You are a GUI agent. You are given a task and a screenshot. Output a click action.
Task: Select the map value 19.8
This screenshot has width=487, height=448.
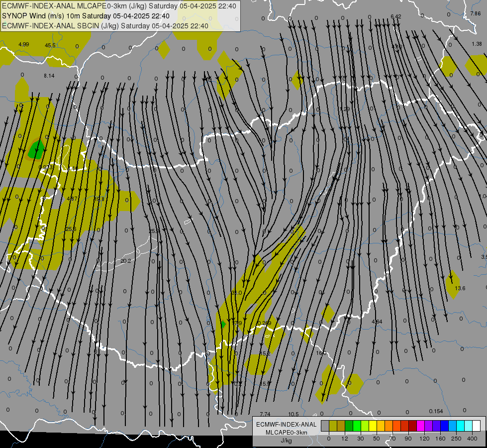[x=99, y=199]
